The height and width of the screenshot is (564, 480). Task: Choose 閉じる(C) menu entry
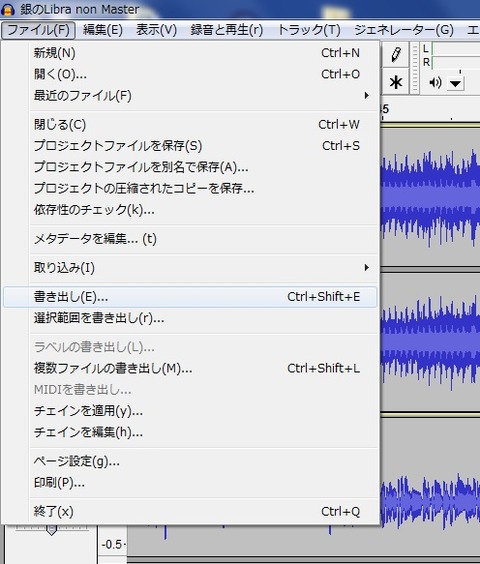click(190, 125)
